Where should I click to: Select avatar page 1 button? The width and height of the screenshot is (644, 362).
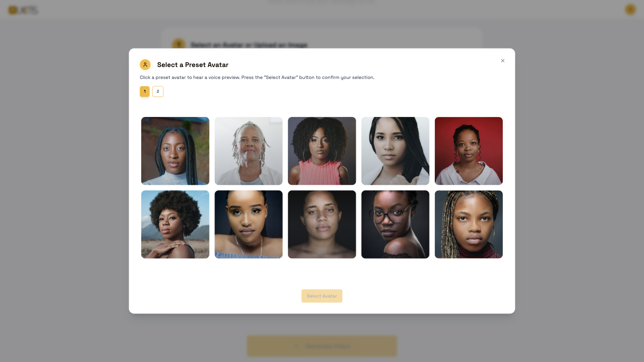[x=145, y=92]
